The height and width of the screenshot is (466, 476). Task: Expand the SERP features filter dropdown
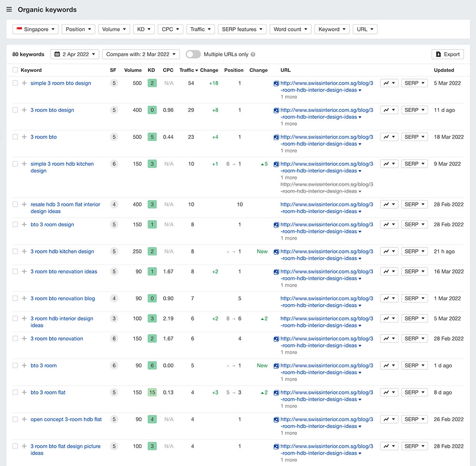(x=242, y=29)
